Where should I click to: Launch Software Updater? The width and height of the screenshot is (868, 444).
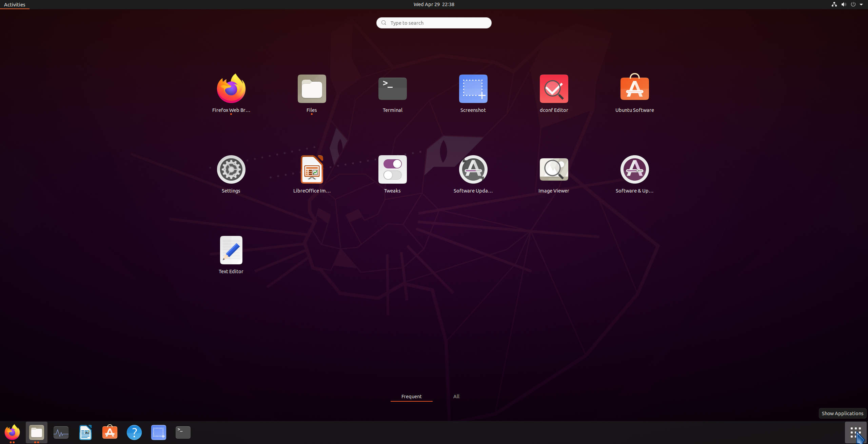point(473,169)
